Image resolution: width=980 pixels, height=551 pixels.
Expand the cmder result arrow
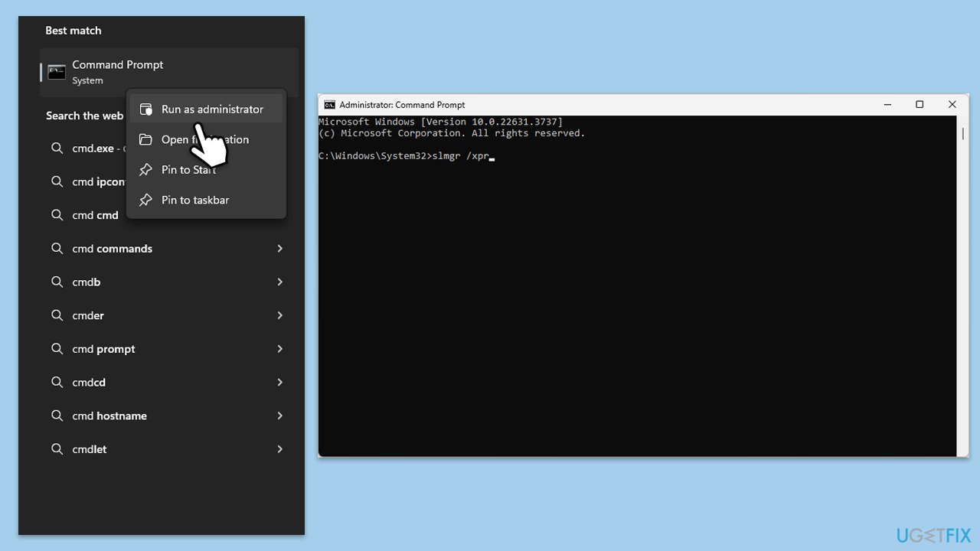pyautogui.click(x=279, y=315)
